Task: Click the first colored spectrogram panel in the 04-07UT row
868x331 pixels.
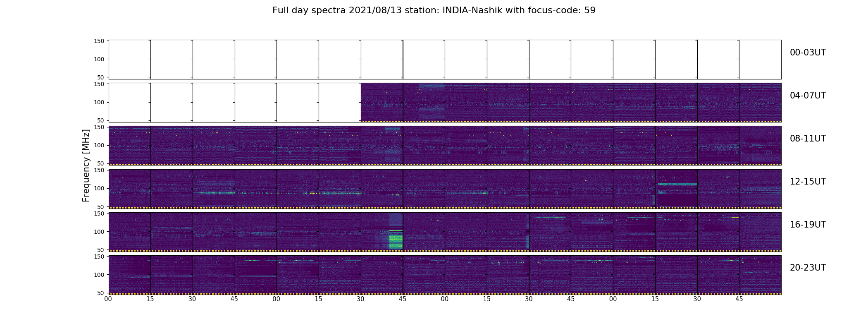Action: point(382,103)
